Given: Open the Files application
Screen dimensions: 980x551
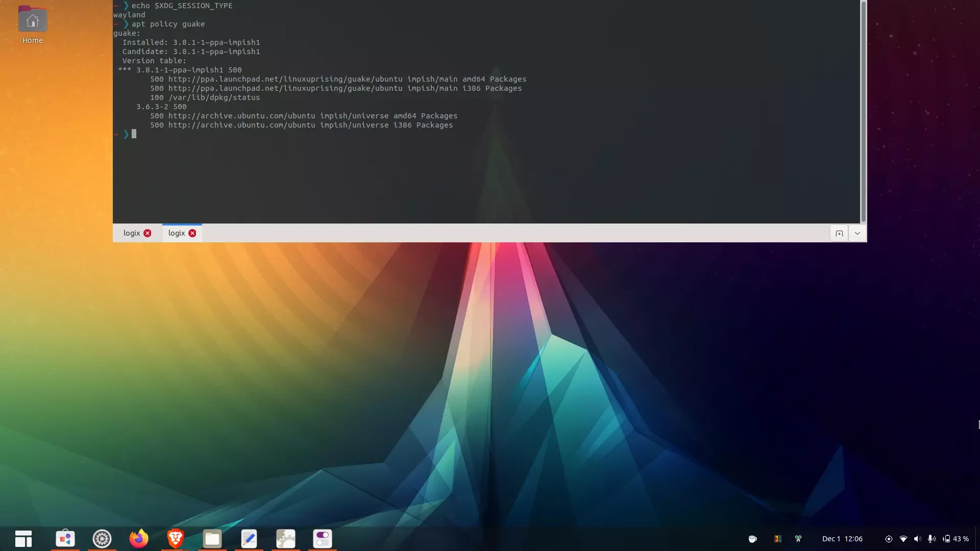Looking at the screenshot, I should (212, 538).
